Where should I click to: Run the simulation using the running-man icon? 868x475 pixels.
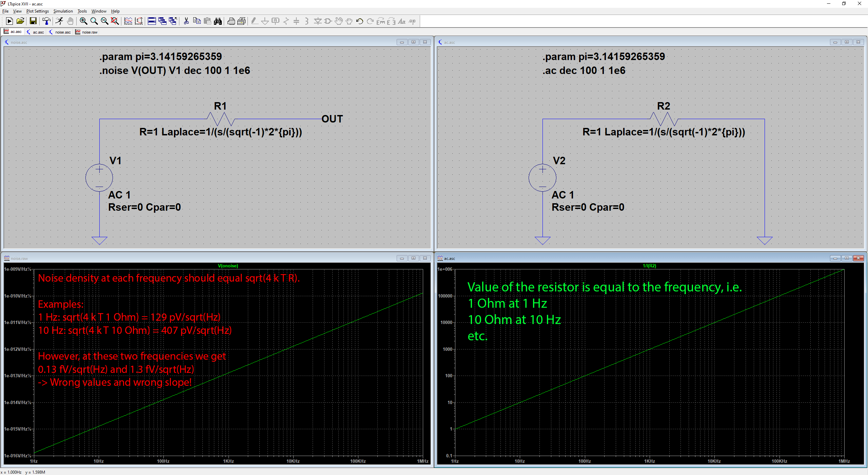pyautogui.click(x=59, y=21)
